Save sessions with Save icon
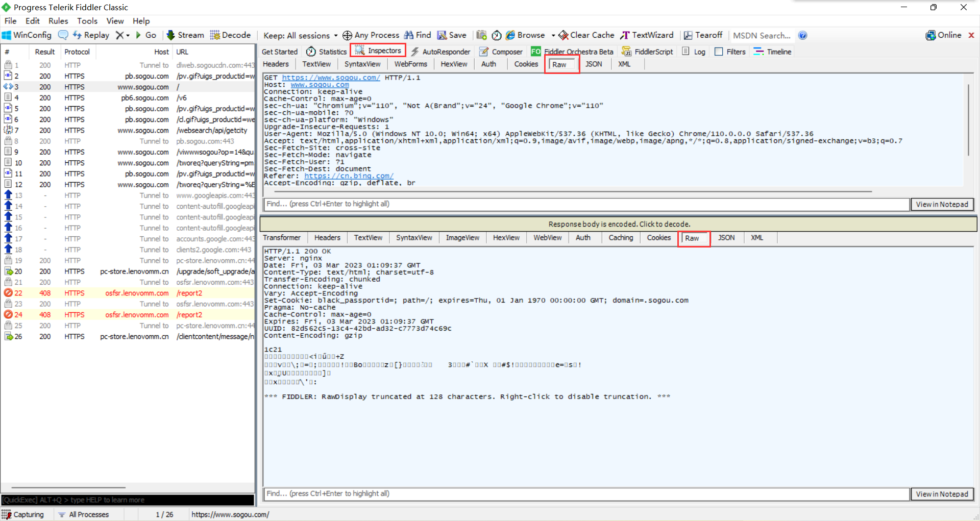Image resolution: width=980 pixels, height=521 pixels. tap(452, 35)
